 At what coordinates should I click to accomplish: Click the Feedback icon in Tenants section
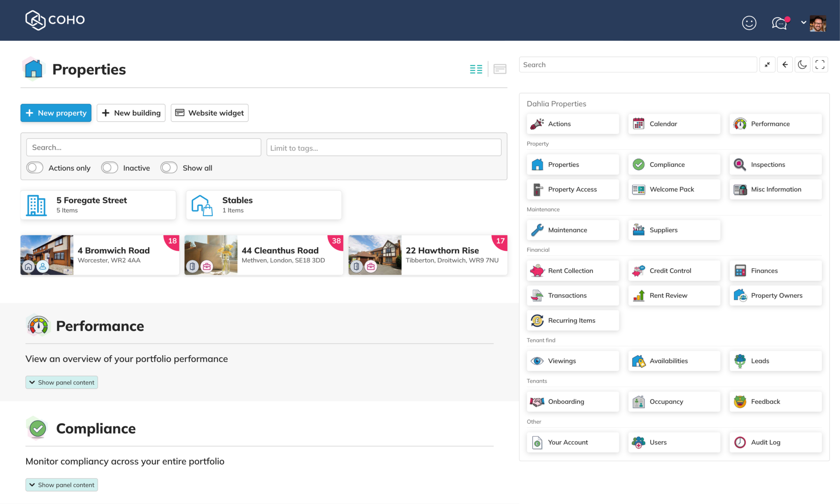(740, 402)
